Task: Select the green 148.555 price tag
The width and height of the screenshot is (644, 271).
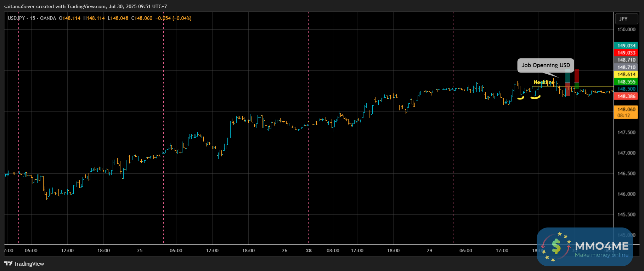Action: 626,82
